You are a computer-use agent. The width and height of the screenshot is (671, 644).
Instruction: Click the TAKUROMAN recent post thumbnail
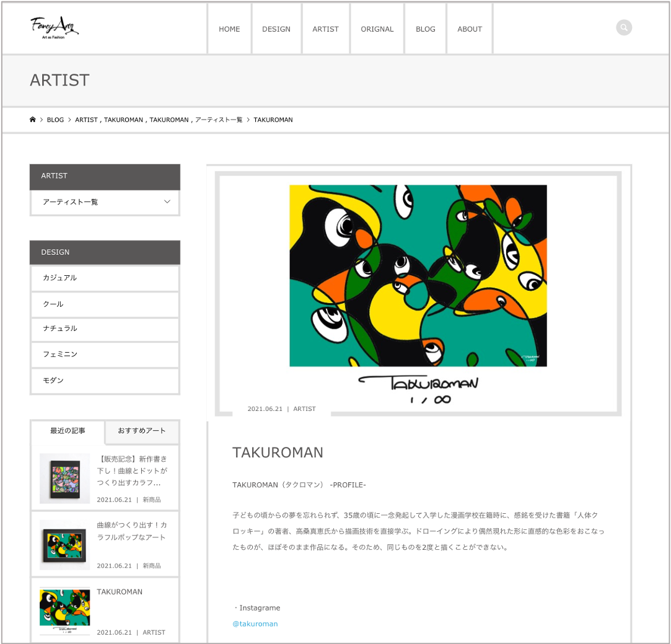(x=64, y=611)
